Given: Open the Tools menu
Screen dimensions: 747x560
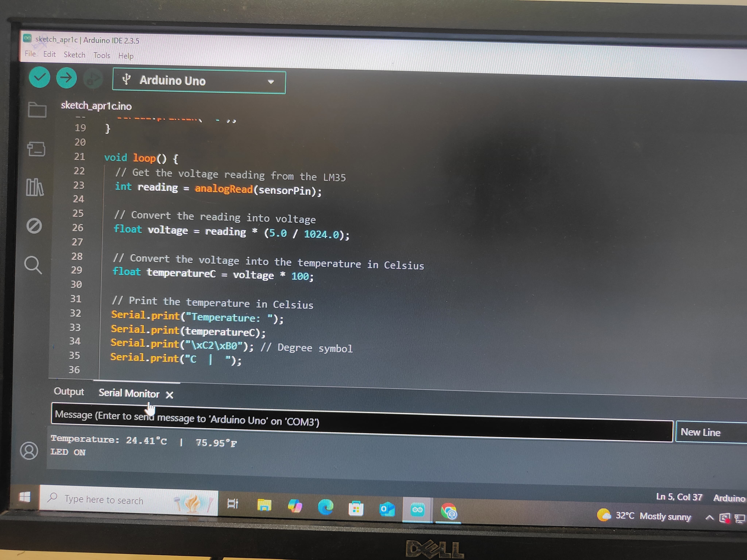Looking at the screenshot, I should [x=102, y=55].
